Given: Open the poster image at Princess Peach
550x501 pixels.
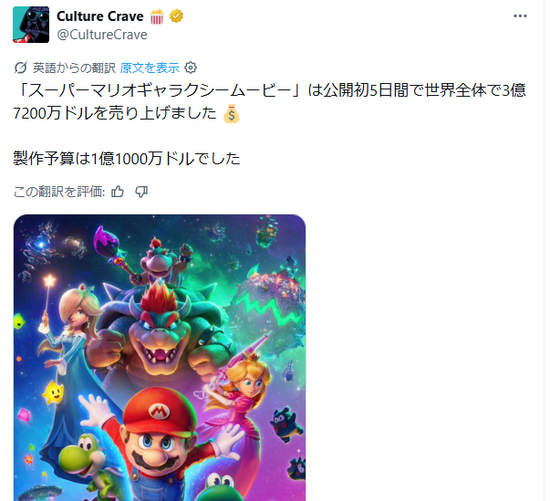Looking at the screenshot, I should click(247, 381).
